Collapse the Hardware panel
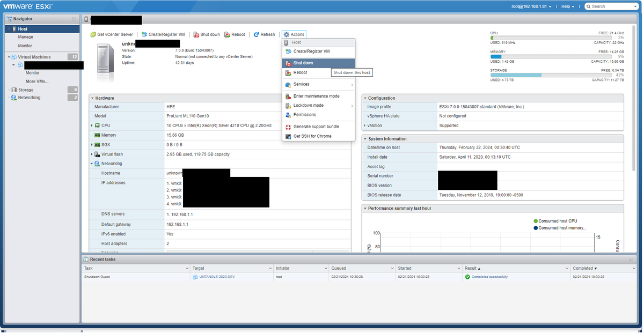The height and width of the screenshot is (333, 644). point(92,98)
